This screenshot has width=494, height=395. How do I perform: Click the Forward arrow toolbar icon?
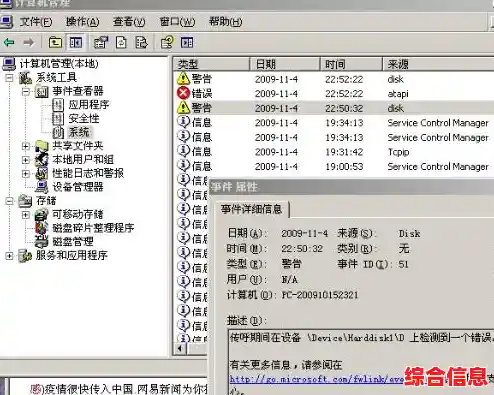point(29,42)
